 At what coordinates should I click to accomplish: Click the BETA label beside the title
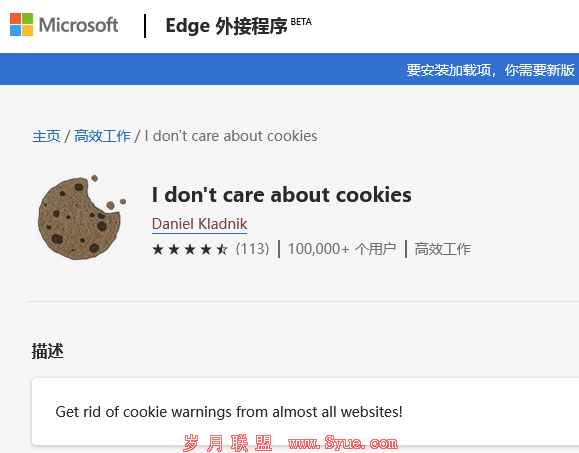pyautogui.click(x=301, y=22)
